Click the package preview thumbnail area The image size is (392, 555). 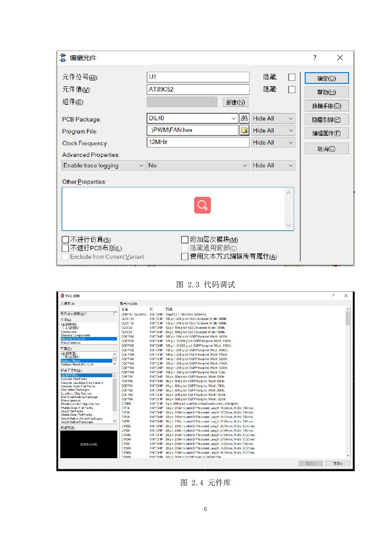89,444
